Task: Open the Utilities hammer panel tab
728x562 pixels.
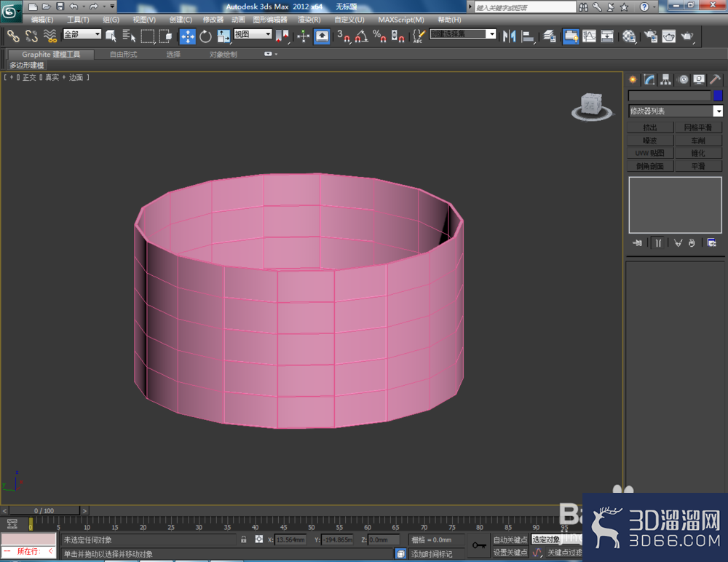Action: [715, 79]
